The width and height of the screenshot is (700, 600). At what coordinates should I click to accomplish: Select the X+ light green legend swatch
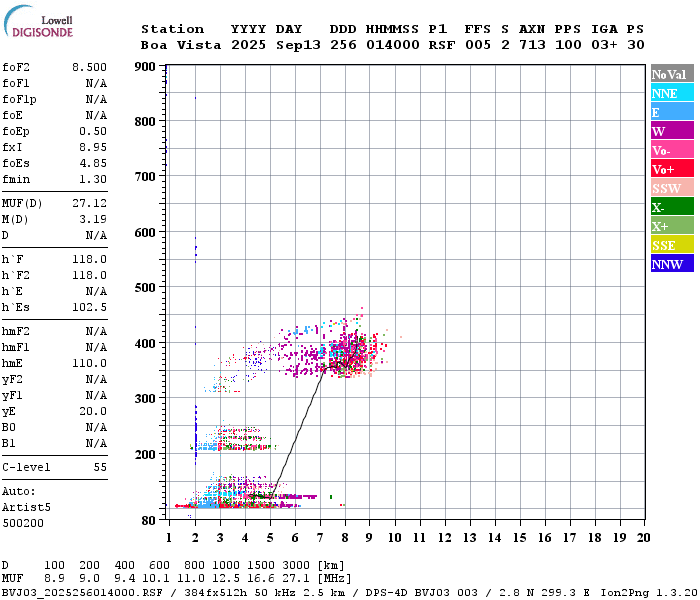[672, 225]
